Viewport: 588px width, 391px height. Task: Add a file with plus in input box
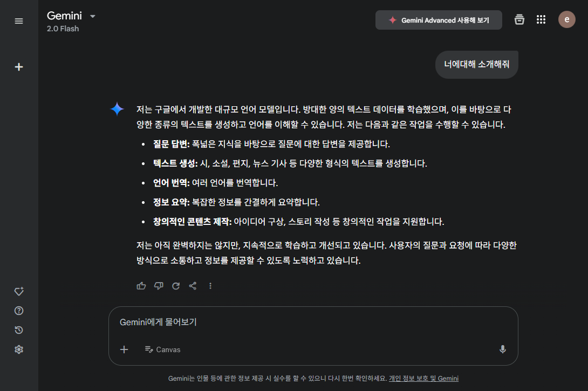point(124,349)
